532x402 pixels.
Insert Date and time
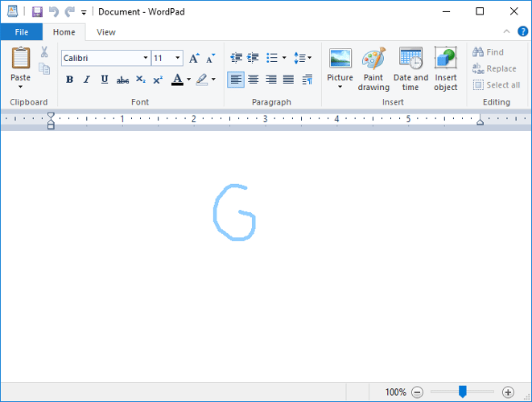click(410, 69)
